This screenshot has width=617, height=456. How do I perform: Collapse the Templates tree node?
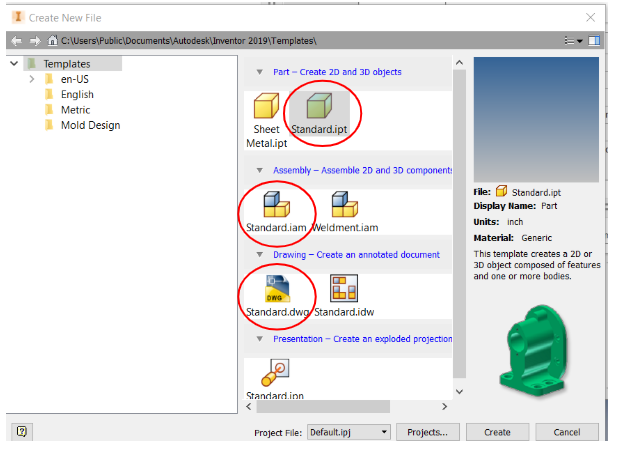(x=14, y=63)
